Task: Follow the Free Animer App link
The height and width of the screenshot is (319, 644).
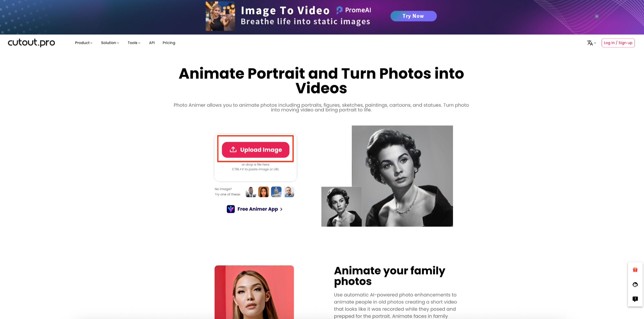Action: click(x=258, y=209)
